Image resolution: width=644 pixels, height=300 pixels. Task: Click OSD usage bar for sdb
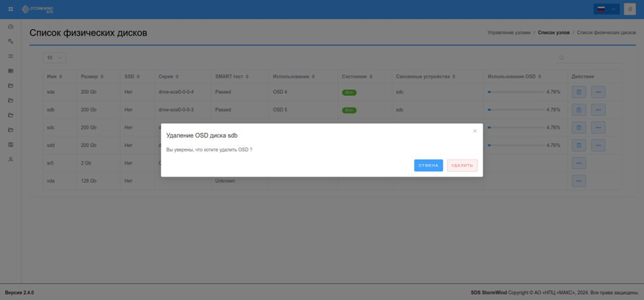pyautogui.click(x=516, y=110)
